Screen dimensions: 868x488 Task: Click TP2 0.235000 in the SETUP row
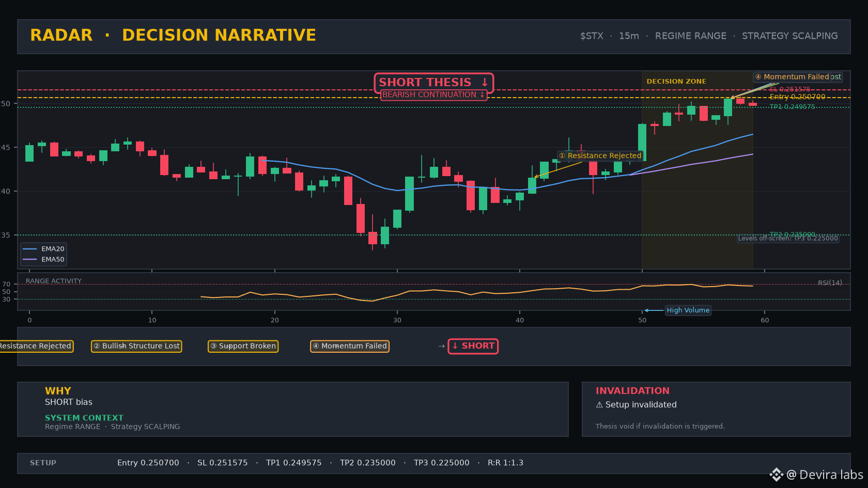click(x=368, y=463)
